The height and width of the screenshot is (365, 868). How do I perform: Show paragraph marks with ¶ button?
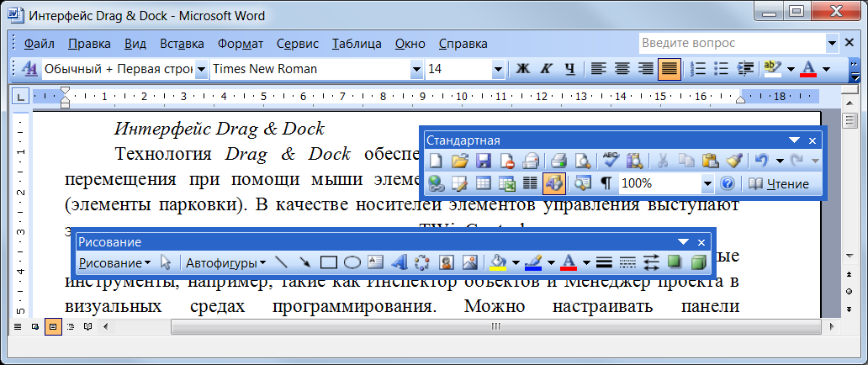[606, 183]
